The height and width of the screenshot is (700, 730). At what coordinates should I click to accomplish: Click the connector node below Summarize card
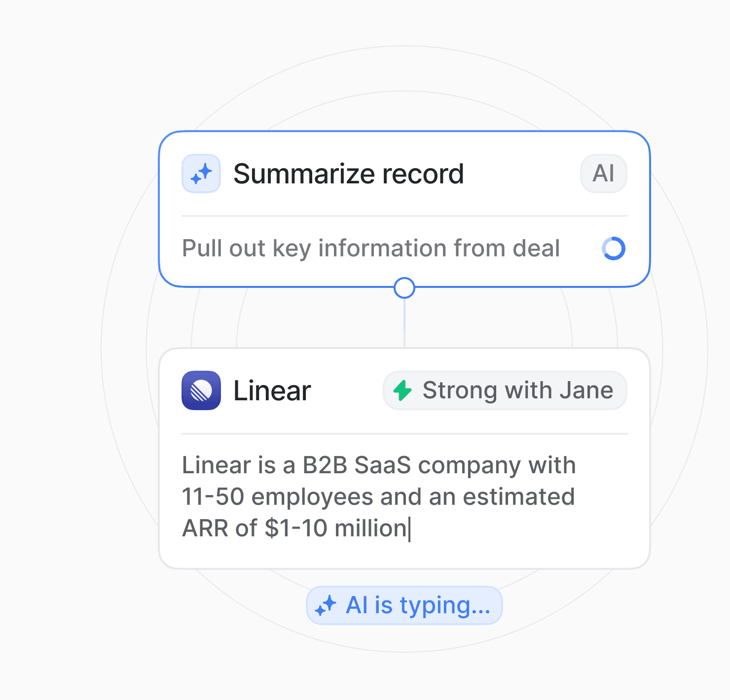tap(404, 288)
